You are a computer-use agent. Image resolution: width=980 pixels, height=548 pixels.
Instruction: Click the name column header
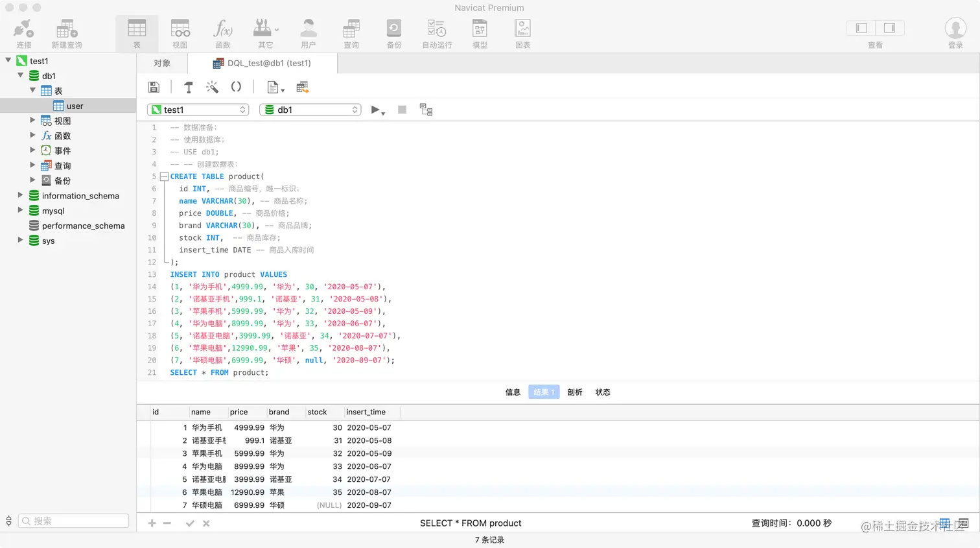[x=208, y=412]
